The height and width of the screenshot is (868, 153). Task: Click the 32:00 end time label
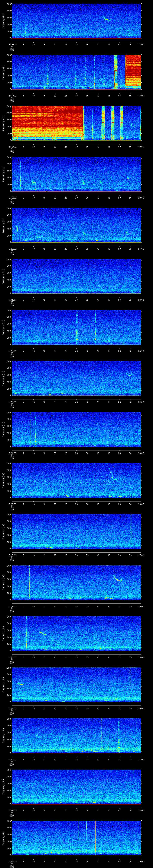tap(141, 810)
